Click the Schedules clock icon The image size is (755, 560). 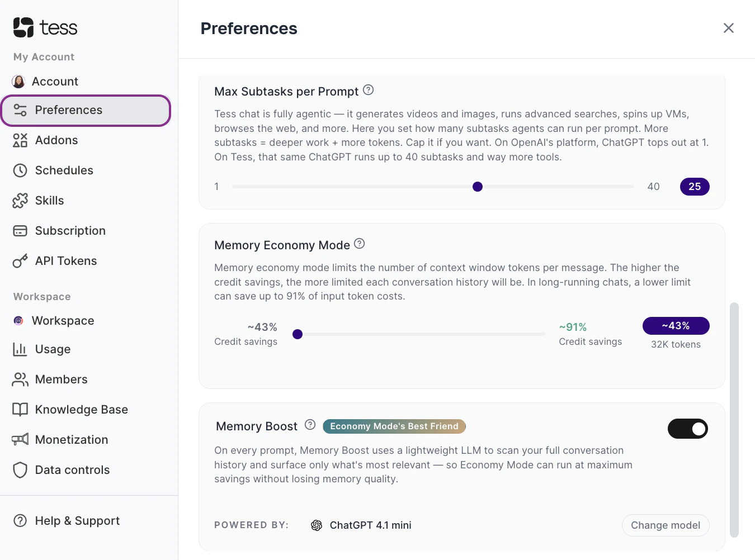click(20, 170)
